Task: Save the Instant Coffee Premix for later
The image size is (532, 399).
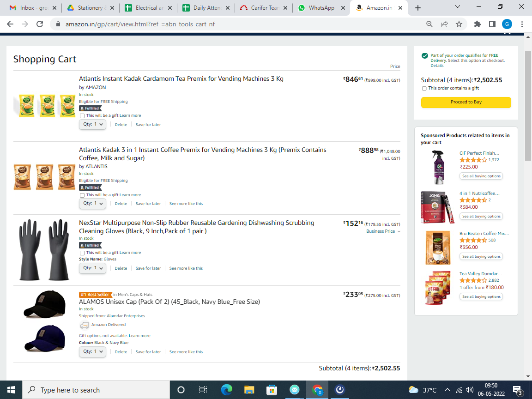Action: [148, 204]
